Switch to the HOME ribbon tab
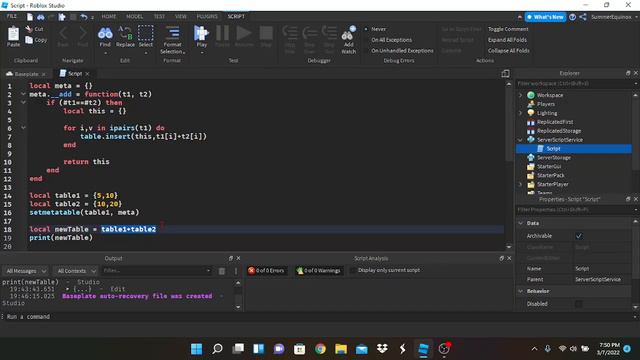The height and width of the screenshot is (360, 640). point(109,17)
